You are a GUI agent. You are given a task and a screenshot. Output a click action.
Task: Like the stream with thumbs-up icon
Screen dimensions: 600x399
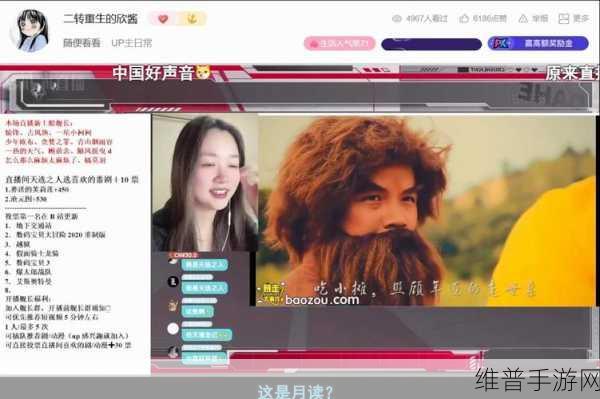point(464,18)
